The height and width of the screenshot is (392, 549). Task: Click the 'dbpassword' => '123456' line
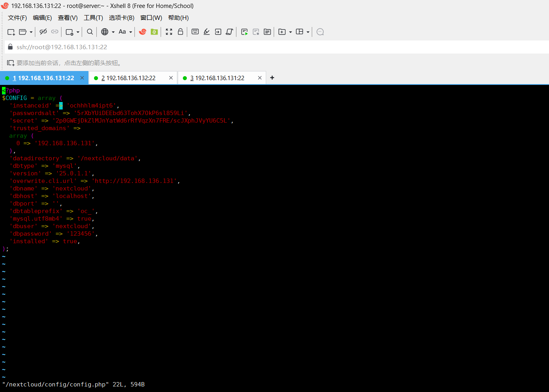(54, 234)
